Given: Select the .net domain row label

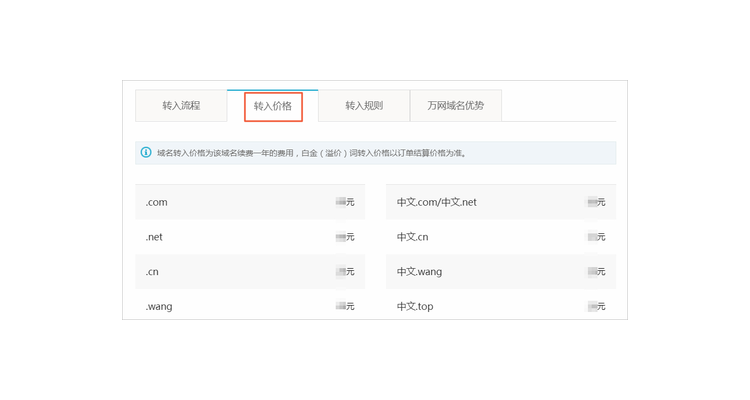Looking at the screenshot, I should (154, 237).
